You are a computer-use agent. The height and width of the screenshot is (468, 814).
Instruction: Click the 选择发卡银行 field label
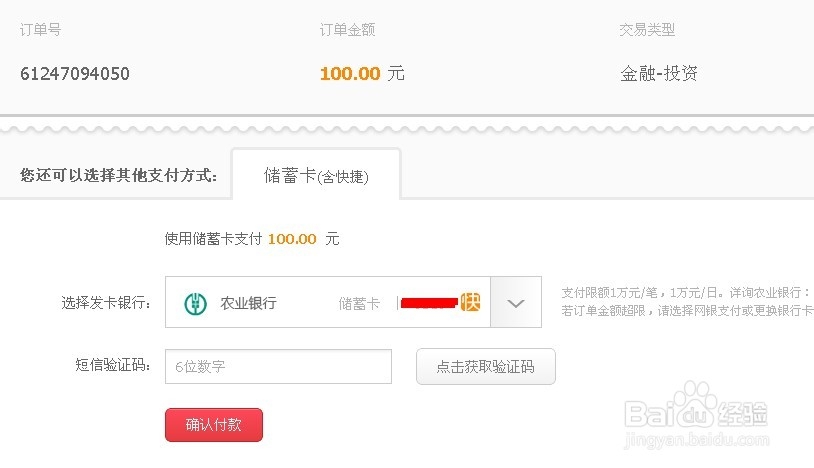[x=106, y=302]
